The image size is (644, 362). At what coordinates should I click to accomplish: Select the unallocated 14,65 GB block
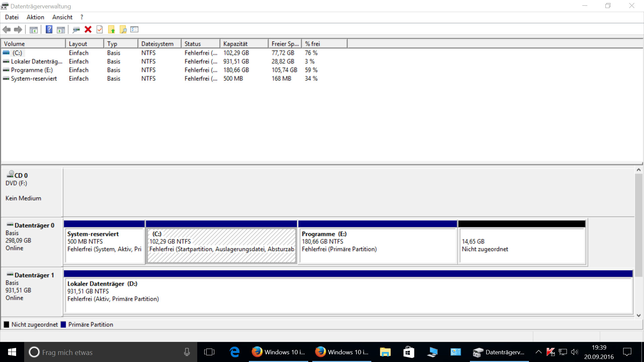522,246
